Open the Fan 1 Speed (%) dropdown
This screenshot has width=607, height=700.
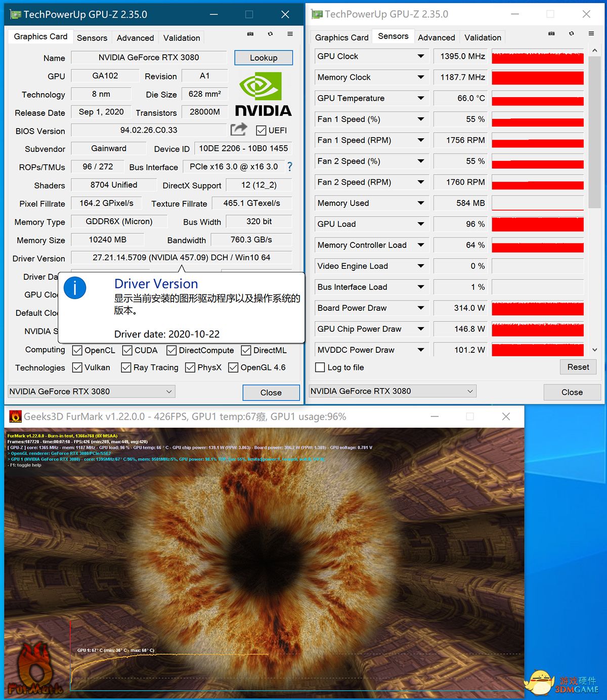[x=421, y=119]
